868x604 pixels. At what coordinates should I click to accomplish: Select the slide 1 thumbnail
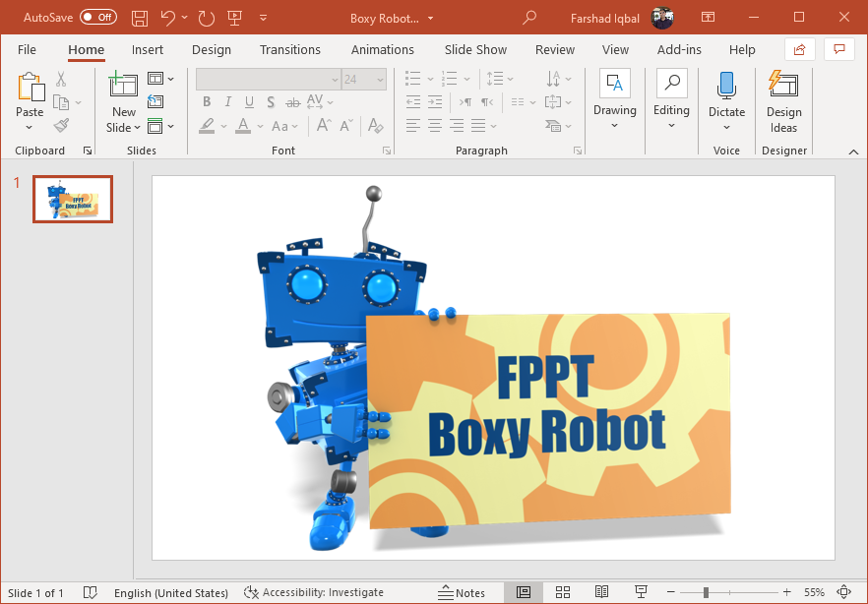(72, 199)
